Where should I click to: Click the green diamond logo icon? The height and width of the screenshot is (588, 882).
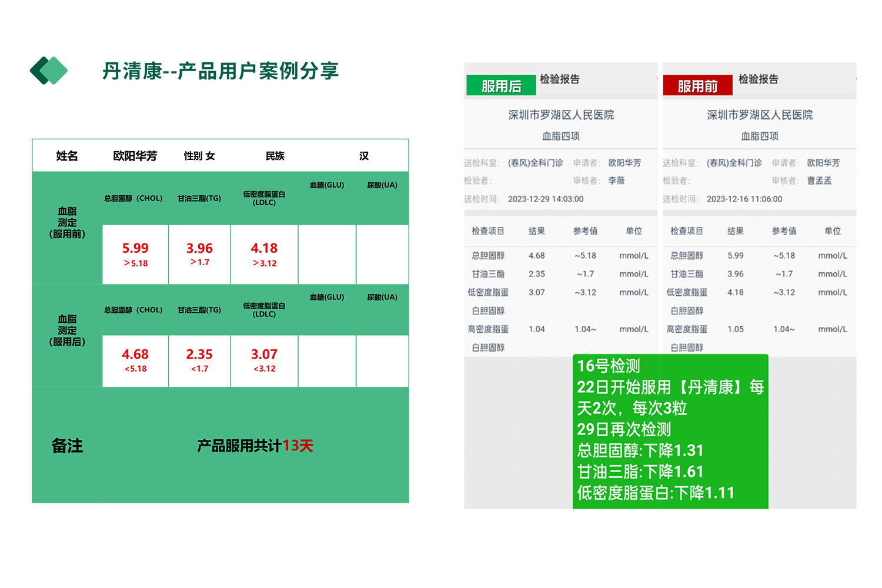tap(49, 71)
